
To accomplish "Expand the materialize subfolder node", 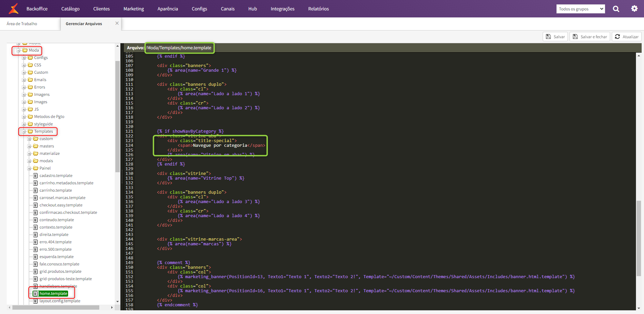I will tap(30, 153).
